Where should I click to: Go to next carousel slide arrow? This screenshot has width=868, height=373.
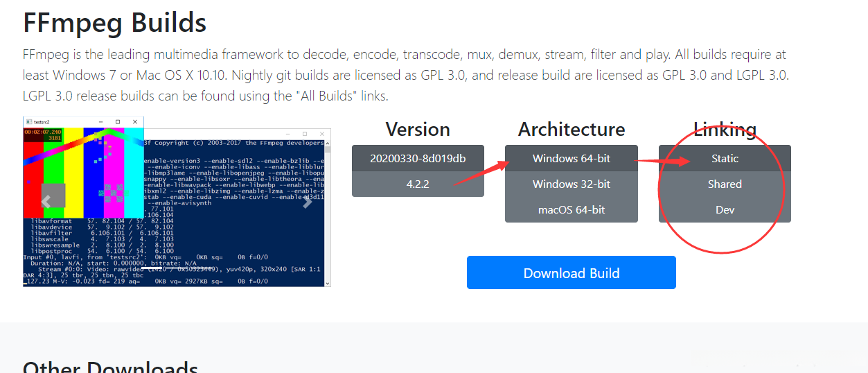pos(308,201)
